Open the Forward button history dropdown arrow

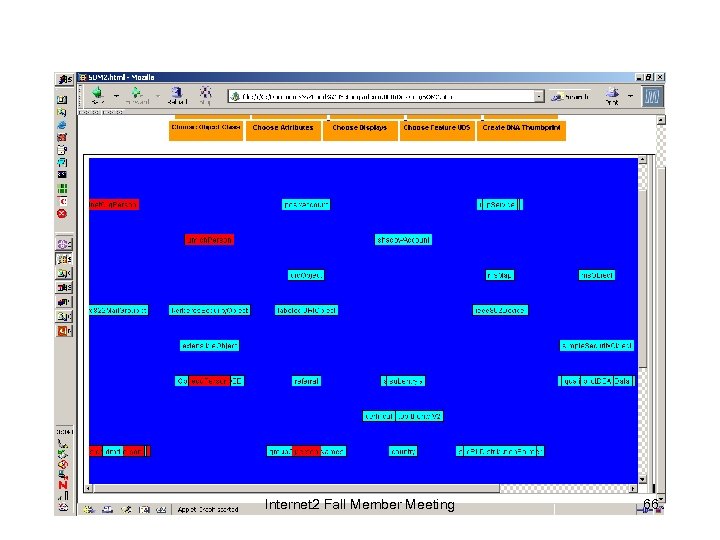coord(158,96)
